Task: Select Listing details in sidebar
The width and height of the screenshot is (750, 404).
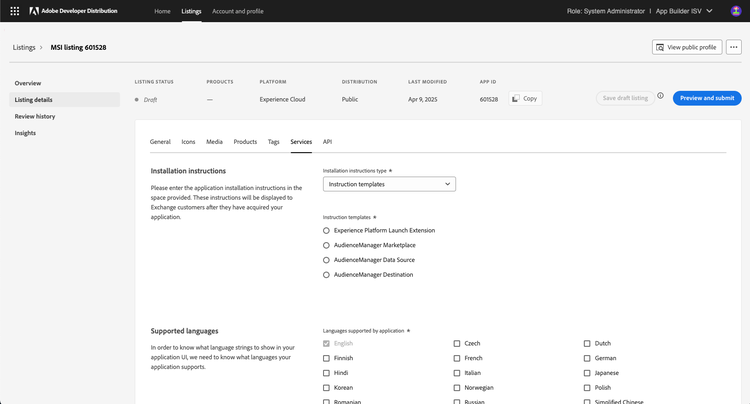Action: pos(65,99)
